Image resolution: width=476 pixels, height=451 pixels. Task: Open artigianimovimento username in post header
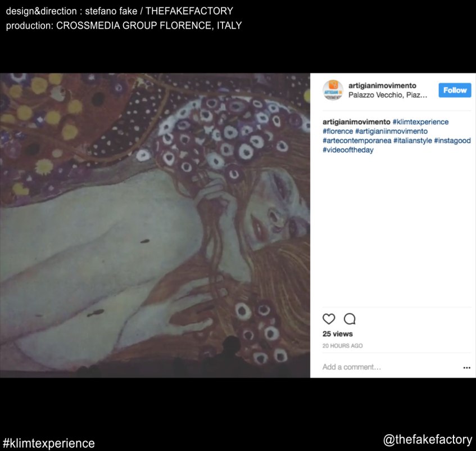tap(382, 85)
